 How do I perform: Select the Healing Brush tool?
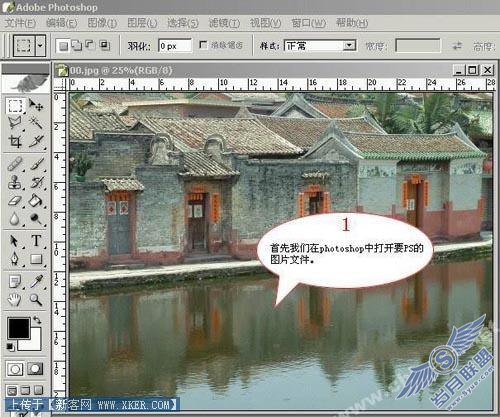coord(15,164)
